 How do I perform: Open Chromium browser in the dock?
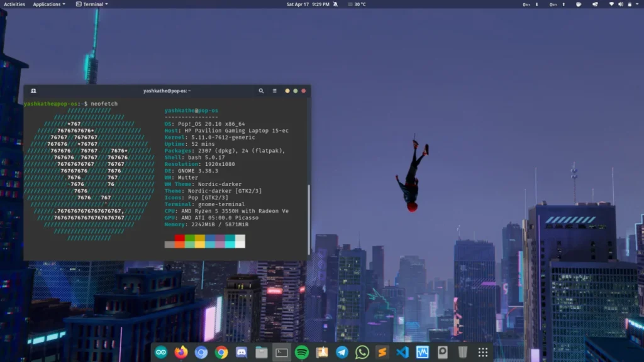(x=201, y=352)
